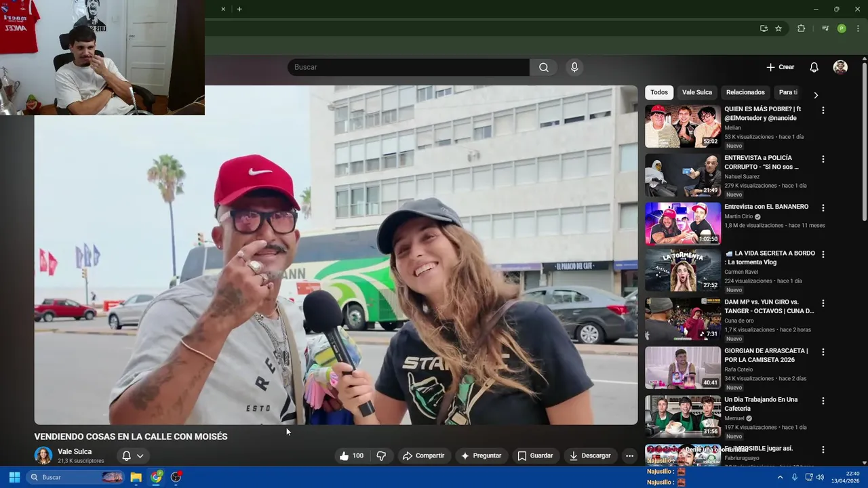
Task: Save video with Guardar button
Action: [x=535, y=455]
